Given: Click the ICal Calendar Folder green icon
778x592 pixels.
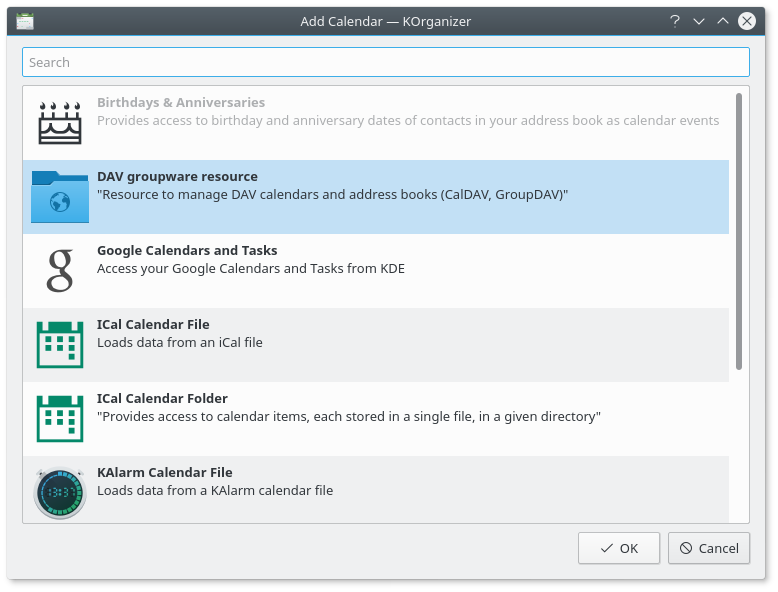Looking at the screenshot, I should tap(59, 419).
